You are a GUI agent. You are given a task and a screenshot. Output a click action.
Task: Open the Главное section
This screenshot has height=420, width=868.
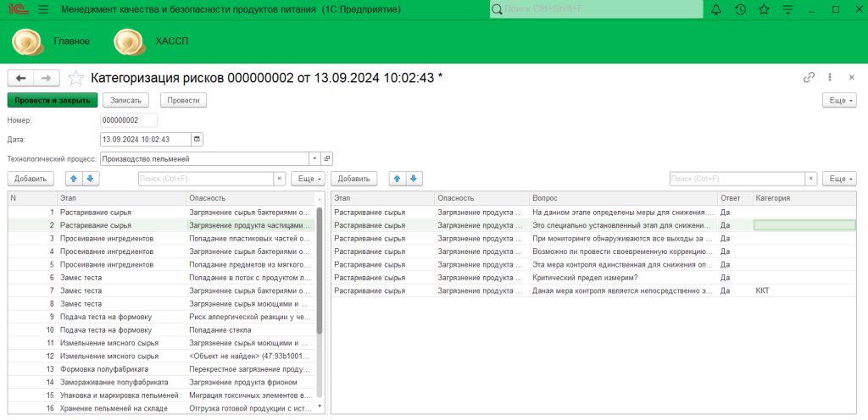click(x=71, y=41)
